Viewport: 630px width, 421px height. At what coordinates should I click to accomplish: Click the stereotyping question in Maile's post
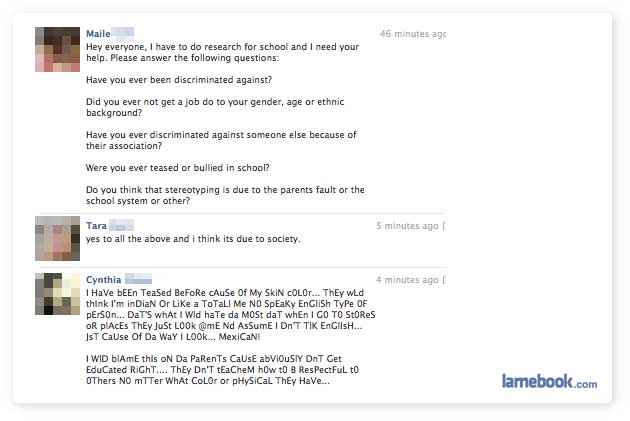pyautogui.click(x=225, y=195)
